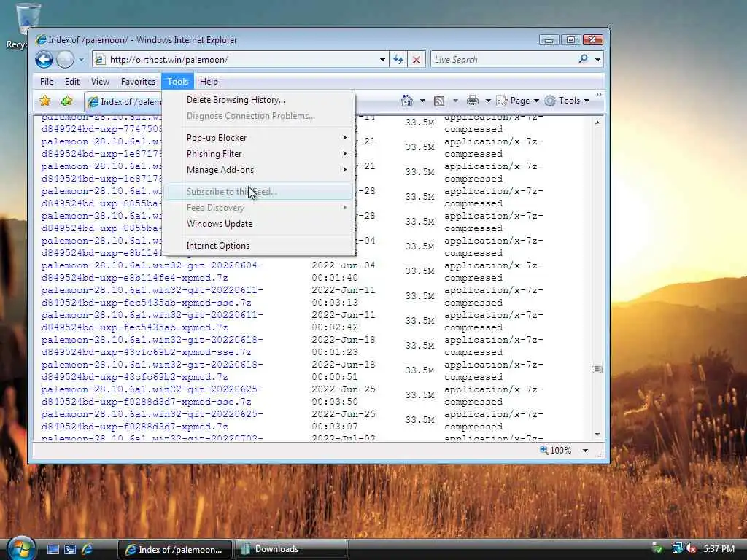
Task: Open the Help menu
Action: click(209, 82)
